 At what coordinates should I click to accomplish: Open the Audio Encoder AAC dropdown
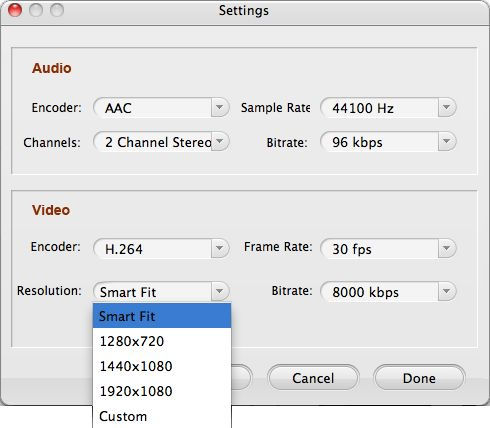point(161,108)
